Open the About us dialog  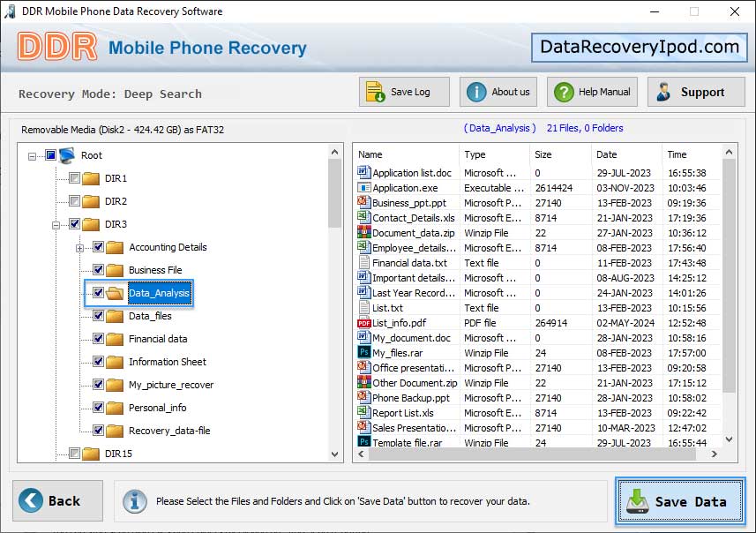point(498,92)
